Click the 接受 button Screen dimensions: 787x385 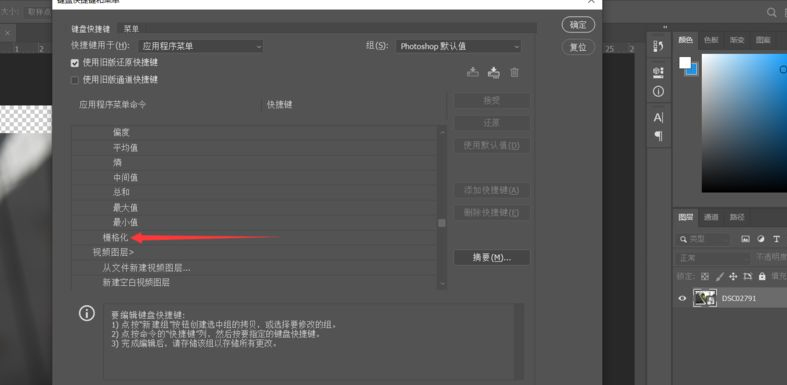click(x=492, y=100)
